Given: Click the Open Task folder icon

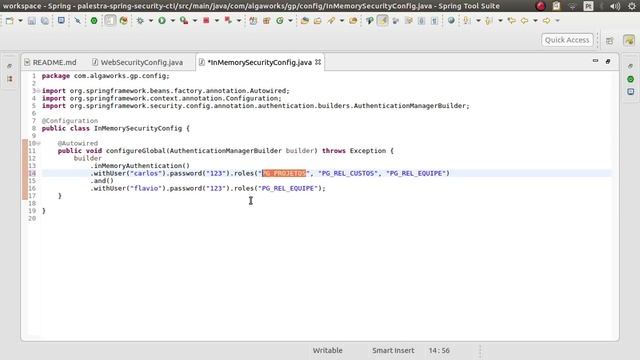Looking at the screenshot, I should point(318,20).
